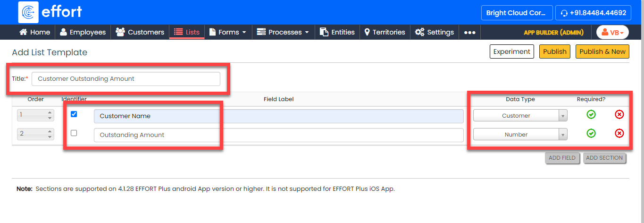Click the Publish & New button
Screen dimensions: 644x223
602,51
